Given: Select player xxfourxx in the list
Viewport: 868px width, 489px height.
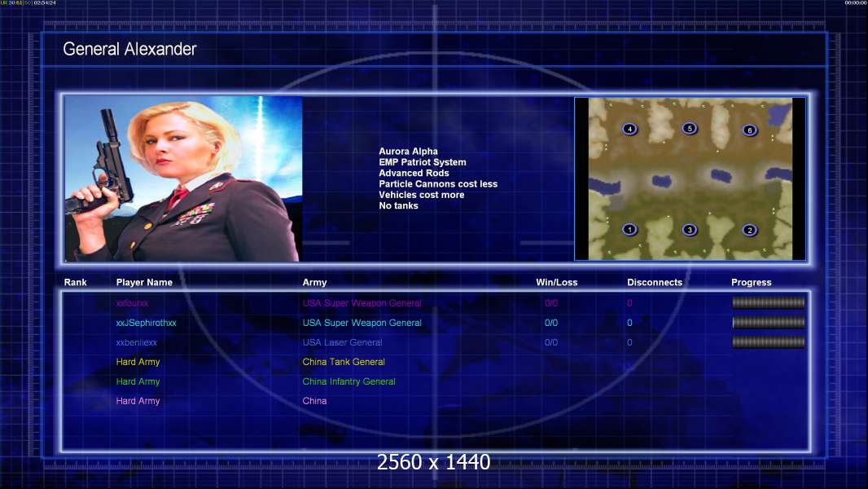Looking at the screenshot, I should (x=132, y=303).
